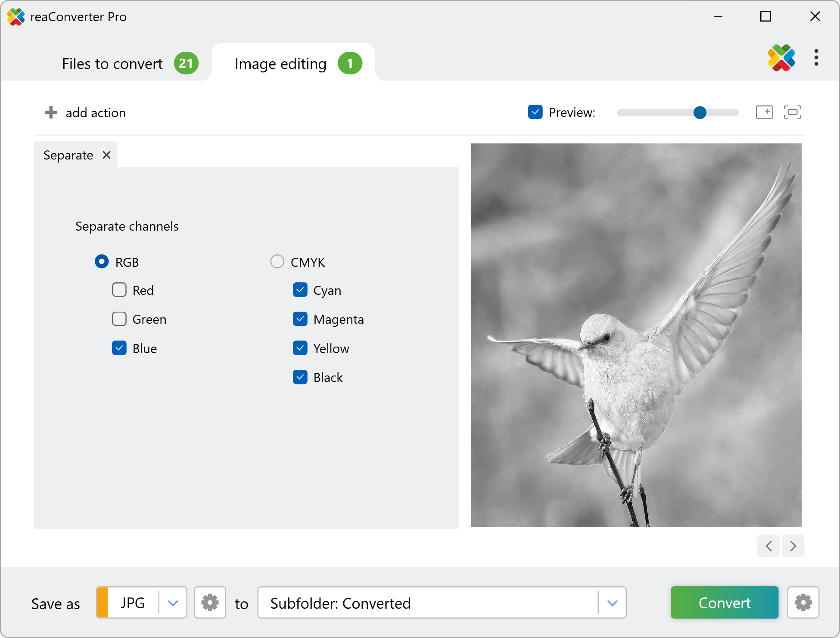840x638 pixels.
Task: Expand the JPG format dropdown arrow
Action: (173, 603)
